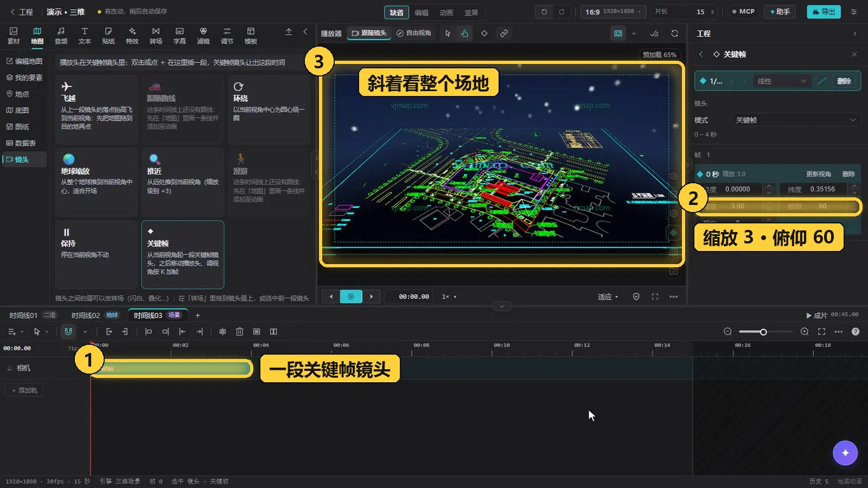This screenshot has width=868, height=488.
Task: Toggle the loop playback button below player
Action: coord(351,297)
